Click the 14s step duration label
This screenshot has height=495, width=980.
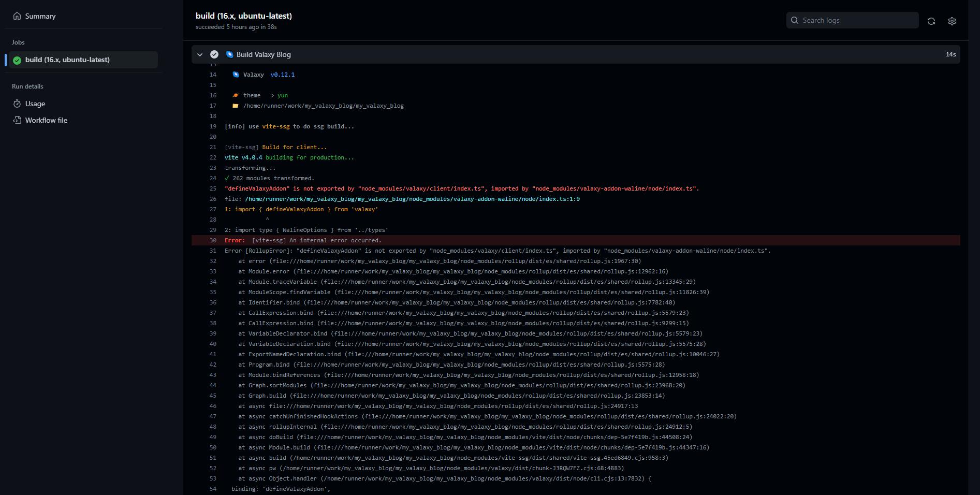(950, 54)
